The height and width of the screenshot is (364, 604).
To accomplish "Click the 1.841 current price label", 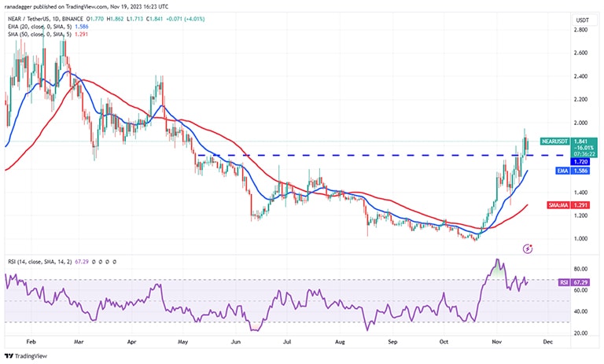I will tap(580, 142).
